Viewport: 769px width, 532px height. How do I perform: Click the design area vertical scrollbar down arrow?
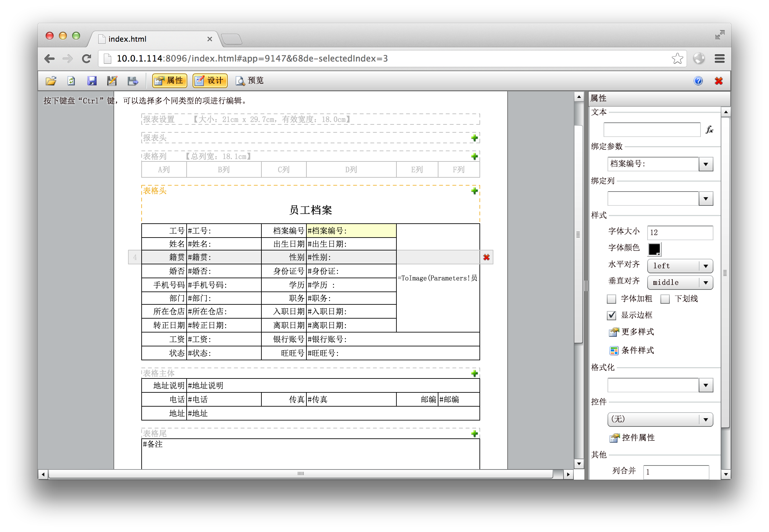pos(578,464)
